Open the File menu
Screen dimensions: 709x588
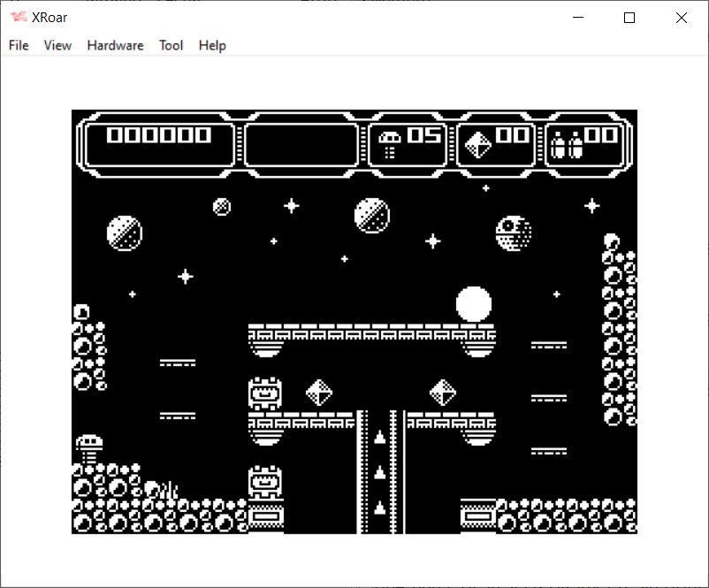pos(19,45)
